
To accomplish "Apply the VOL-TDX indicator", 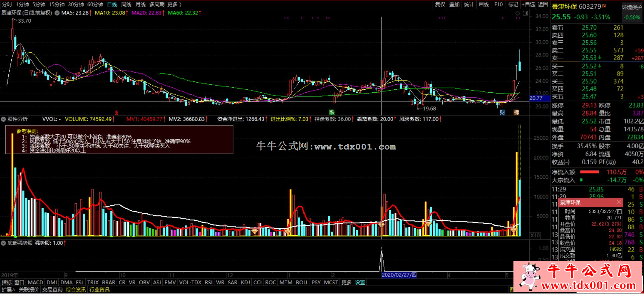I will (190, 282).
